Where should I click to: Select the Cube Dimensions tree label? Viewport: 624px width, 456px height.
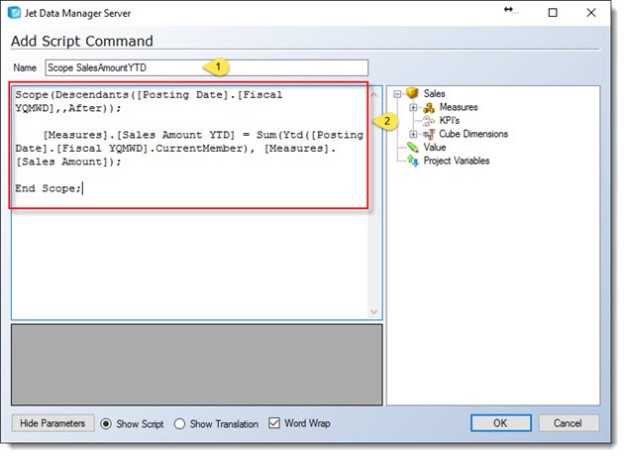coord(473,134)
